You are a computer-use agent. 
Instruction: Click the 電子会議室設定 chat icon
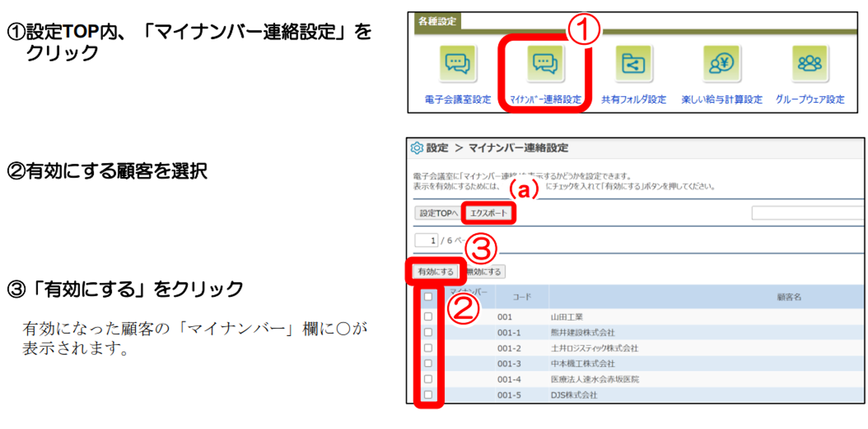coord(458,63)
